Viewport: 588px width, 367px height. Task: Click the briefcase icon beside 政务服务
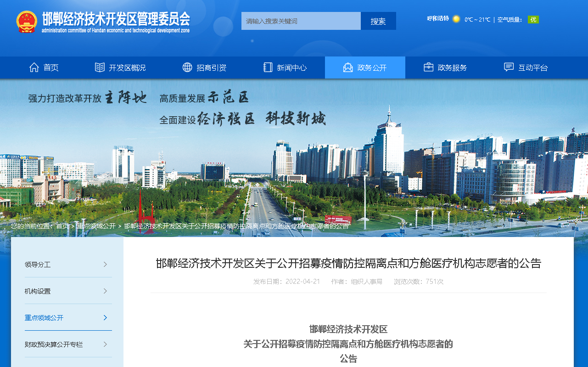[428, 68]
